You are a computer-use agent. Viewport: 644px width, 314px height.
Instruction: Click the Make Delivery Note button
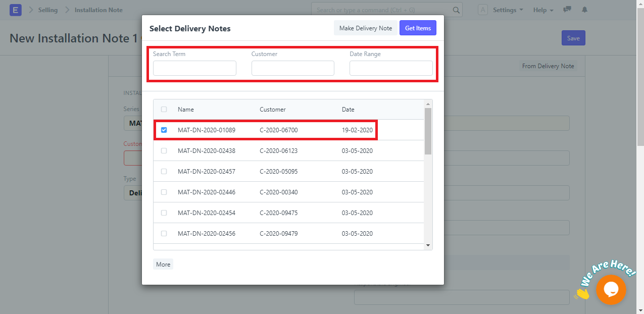coord(366,28)
